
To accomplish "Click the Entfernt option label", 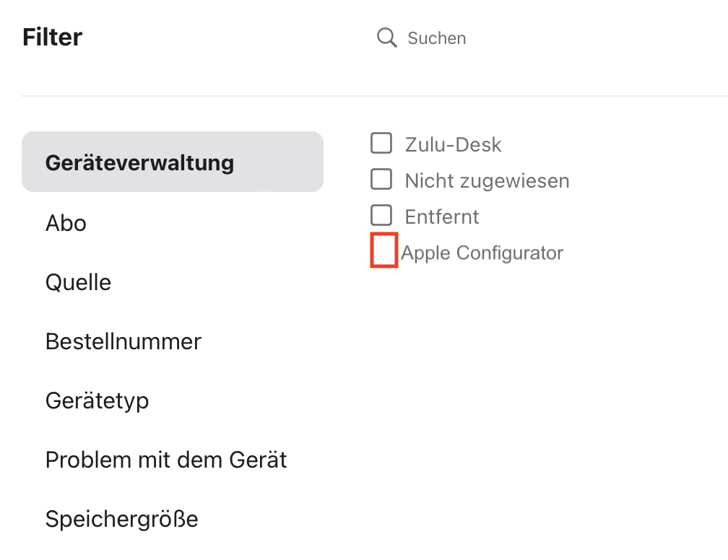I will click(x=442, y=216).
